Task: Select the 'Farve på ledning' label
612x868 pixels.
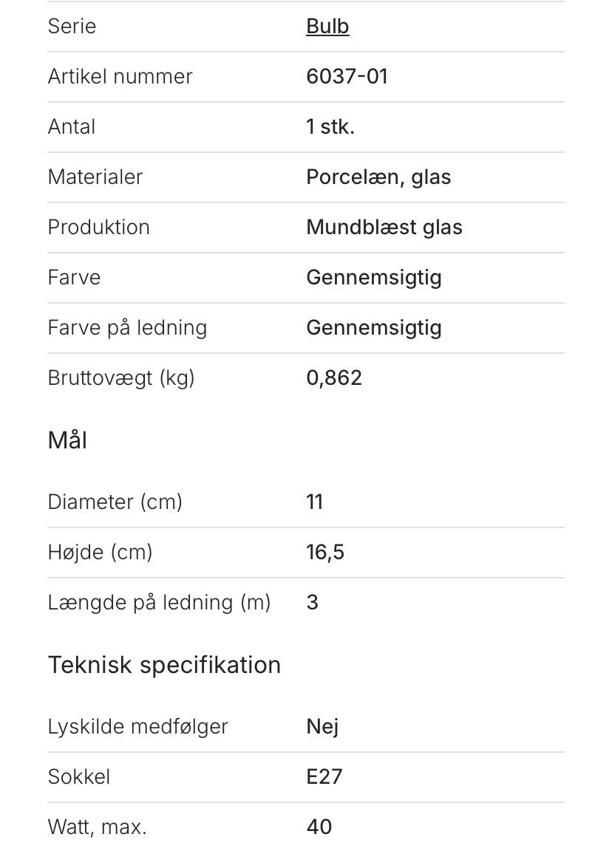Action: (x=127, y=328)
